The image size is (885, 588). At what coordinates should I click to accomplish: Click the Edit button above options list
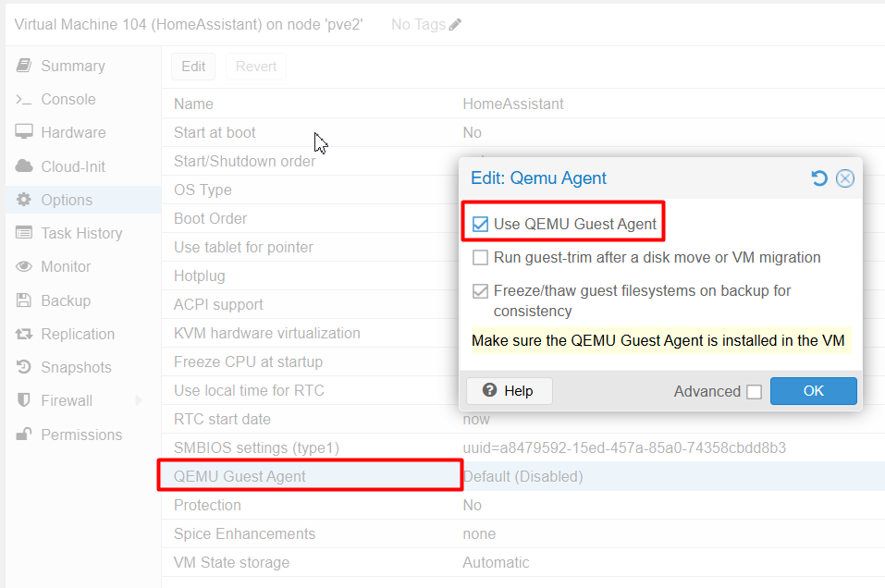point(193,67)
